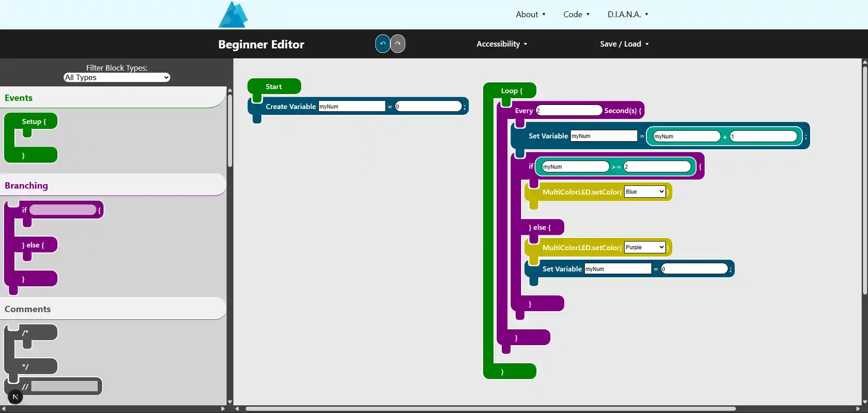The width and height of the screenshot is (868, 413).
Task: Click the myNum input in Create Variable block
Action: pyautogui.click(x=352, y=106)
